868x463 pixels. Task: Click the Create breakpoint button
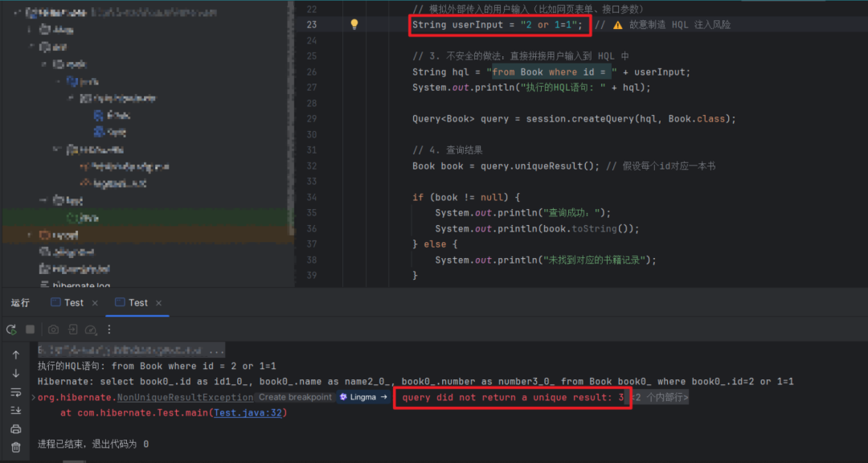(x=295, y=397)
